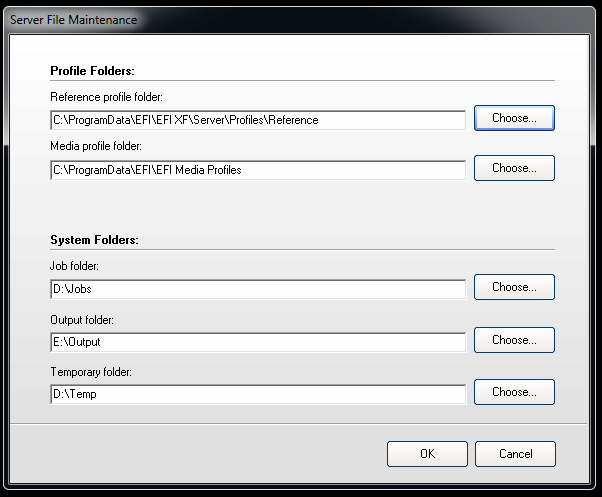Click the 'Job folder:' label

click(x=74, y=266)
